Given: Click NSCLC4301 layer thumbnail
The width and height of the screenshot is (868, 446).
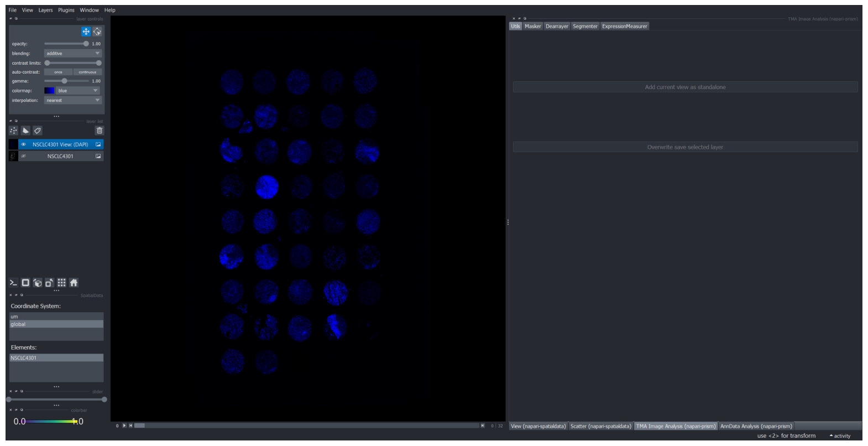Looking at the screenshot, I should (x=13, y=156).
